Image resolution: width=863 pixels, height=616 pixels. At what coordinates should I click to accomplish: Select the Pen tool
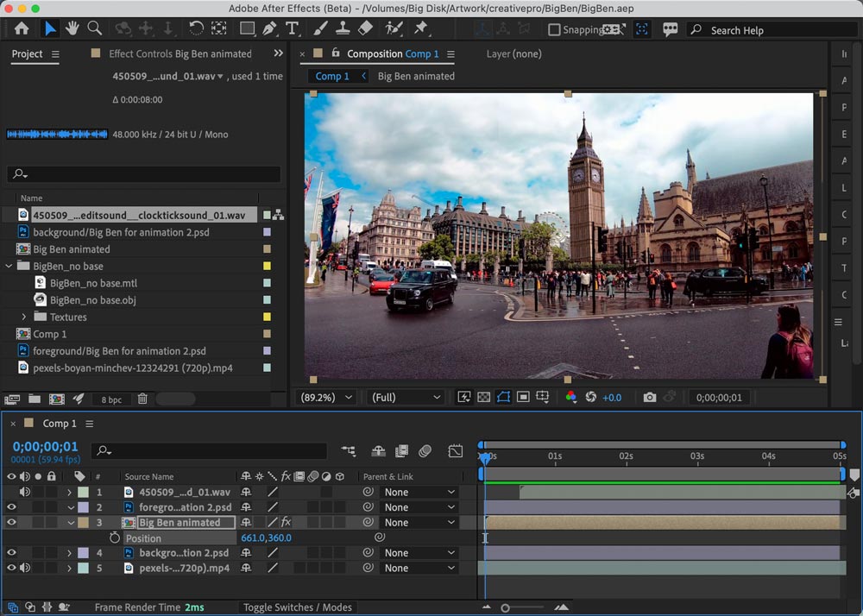click(269, 28)
